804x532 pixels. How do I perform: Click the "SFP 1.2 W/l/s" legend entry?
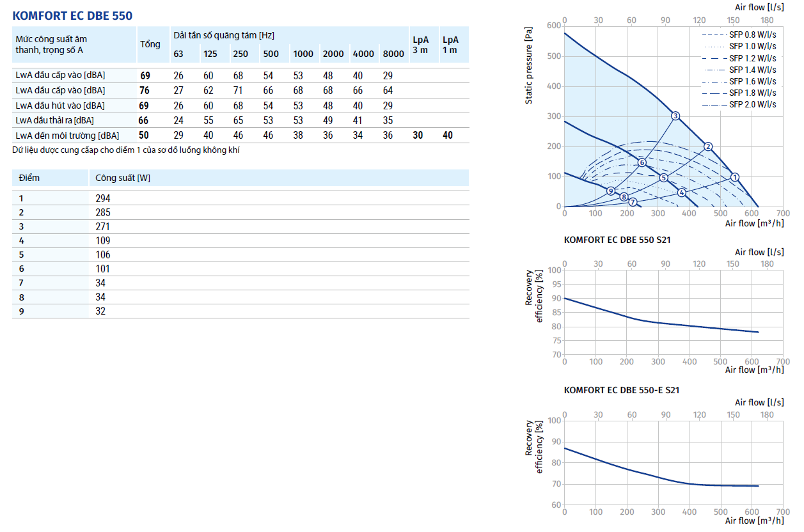tap(739, 58)
